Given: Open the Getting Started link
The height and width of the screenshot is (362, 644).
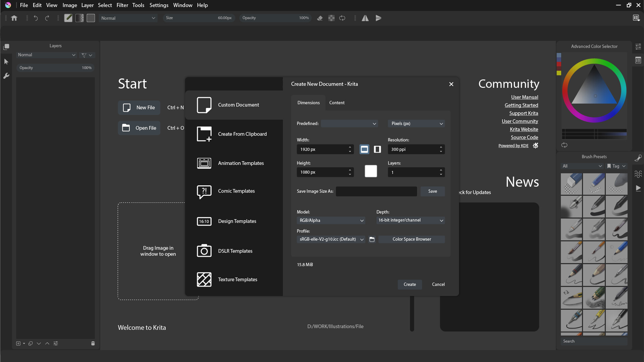Looking at the screenshot, I should 521,105.
